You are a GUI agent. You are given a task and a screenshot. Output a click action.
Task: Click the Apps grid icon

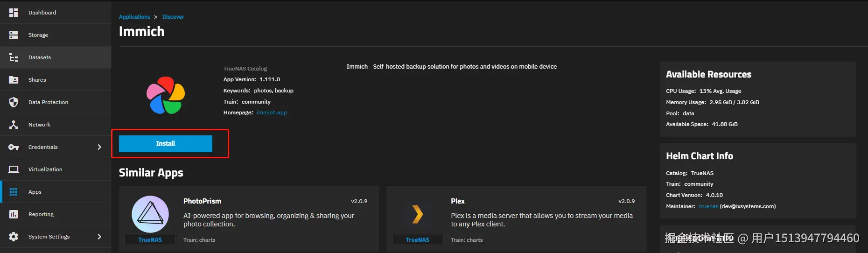click(x=14, y=192)
